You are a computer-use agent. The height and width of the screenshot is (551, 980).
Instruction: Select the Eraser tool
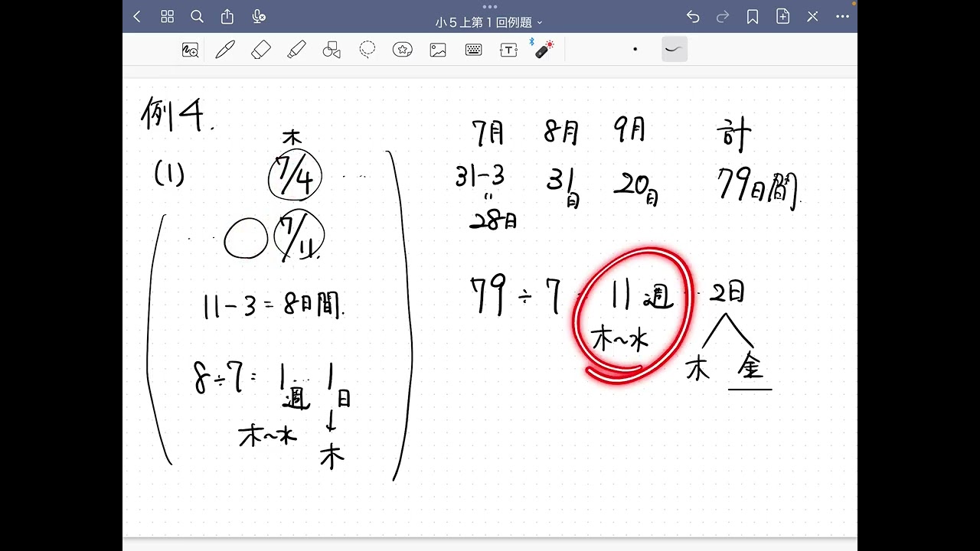tap(261, 50)
